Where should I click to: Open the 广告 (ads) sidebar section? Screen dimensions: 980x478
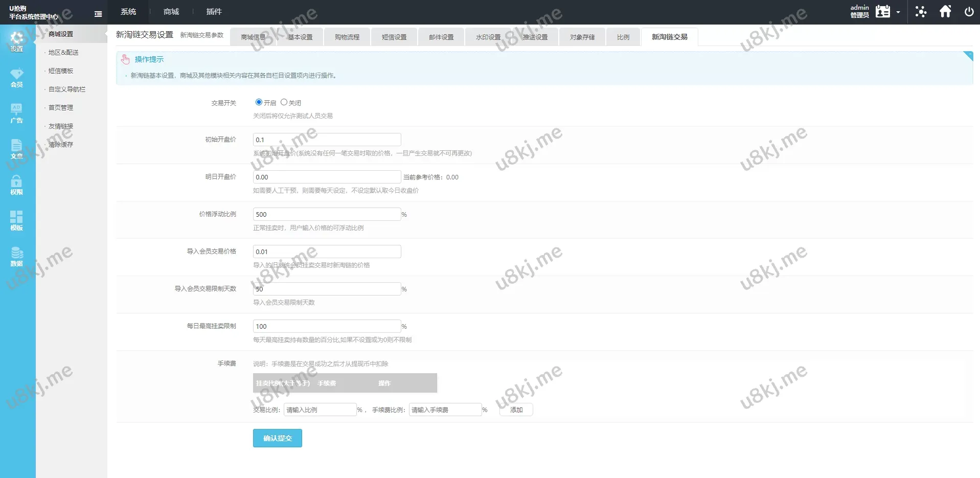[x=17, y=113]
